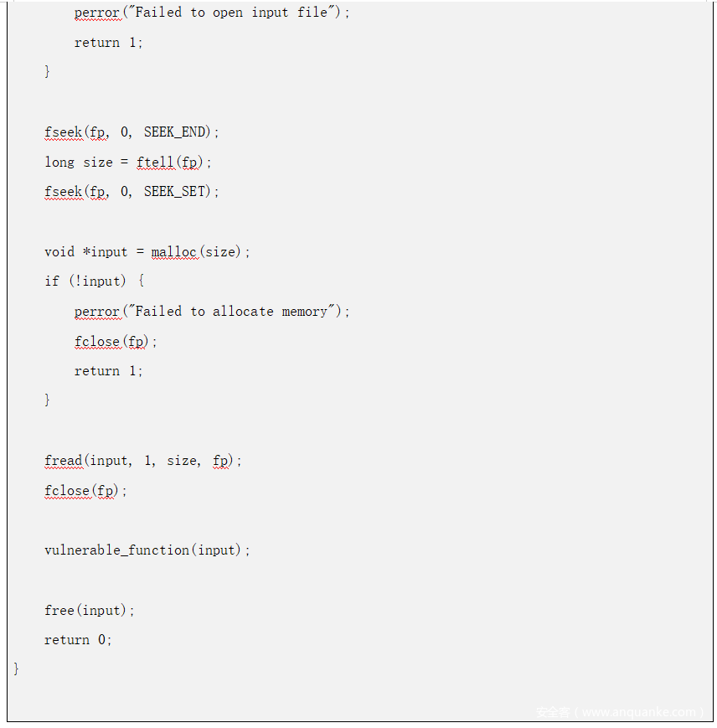Place cursor on "void *input" declaration

coord(85,251)
